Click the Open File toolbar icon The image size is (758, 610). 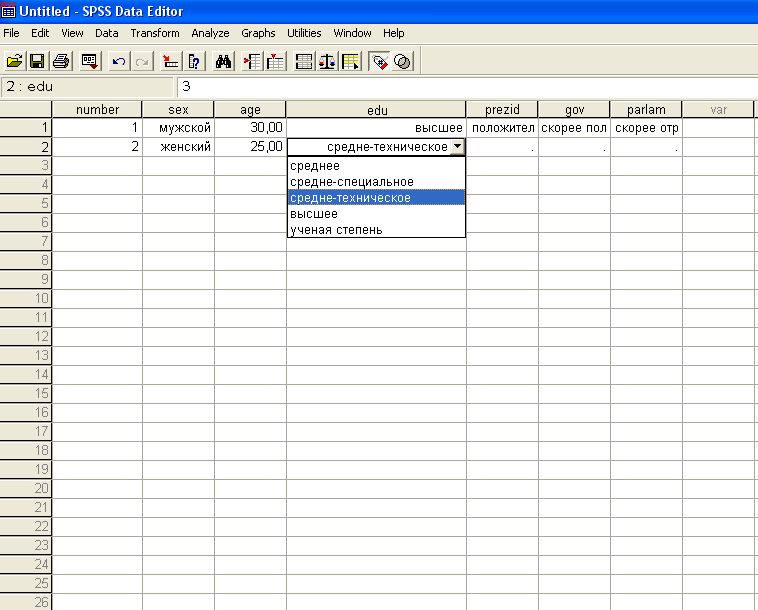pos(15,61)
